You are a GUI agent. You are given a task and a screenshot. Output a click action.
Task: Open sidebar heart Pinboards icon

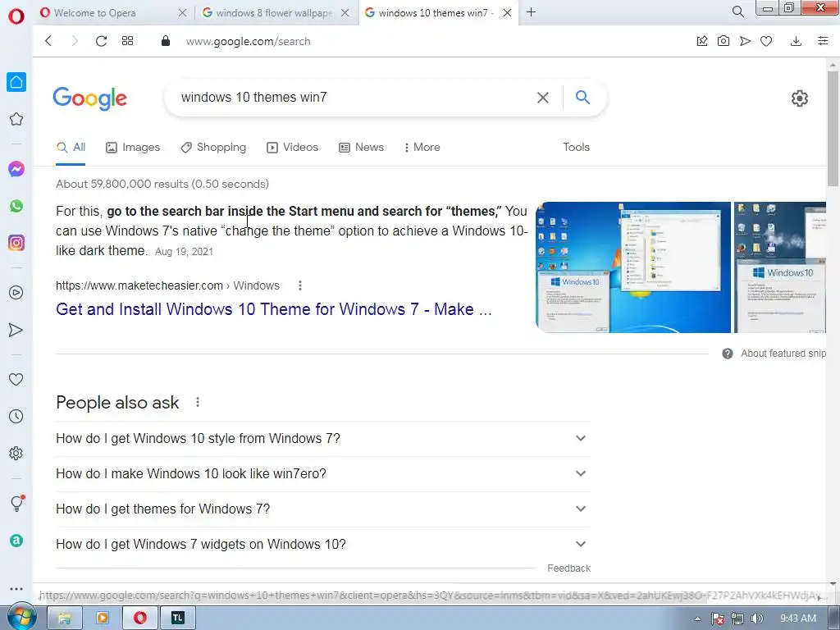pyautogui.click(x=16, y=379)
